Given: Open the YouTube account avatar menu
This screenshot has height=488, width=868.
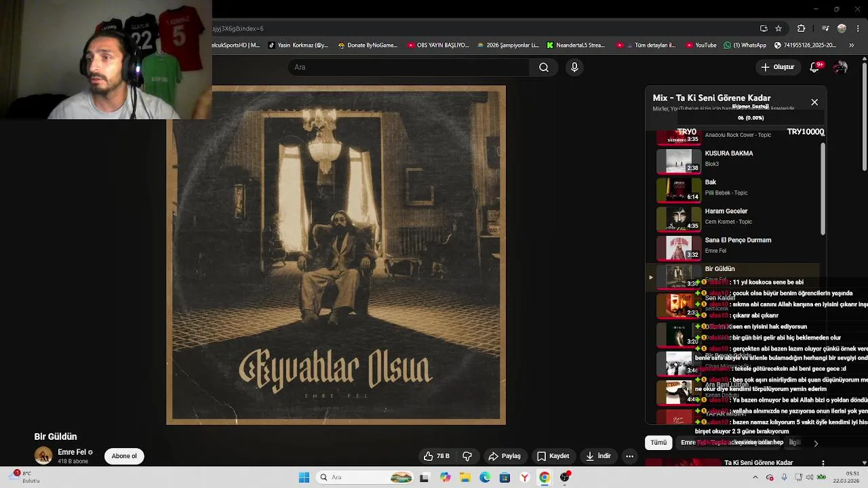Looking at the screenshot, I should click(841, 67).
